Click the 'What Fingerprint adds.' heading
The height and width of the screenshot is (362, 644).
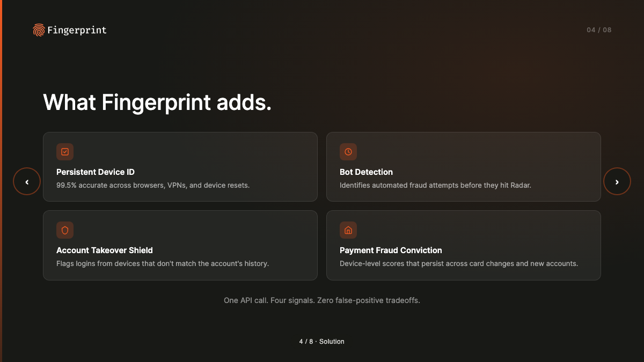[157, 102]
